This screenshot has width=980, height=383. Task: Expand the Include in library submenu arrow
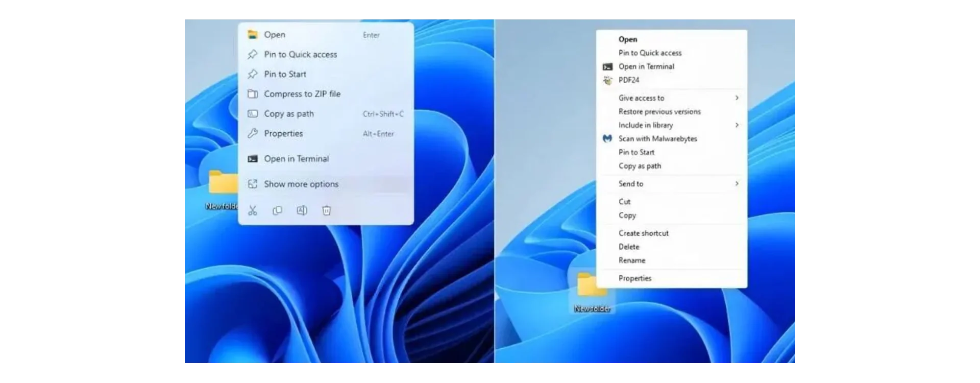point(737,125)
